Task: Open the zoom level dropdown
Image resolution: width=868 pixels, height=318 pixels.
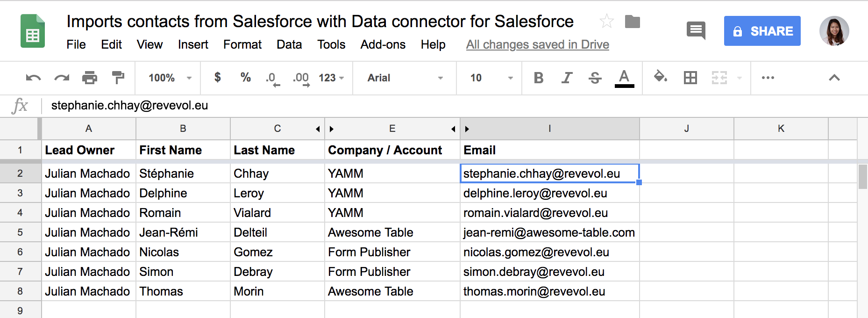Action: point(170,78)
